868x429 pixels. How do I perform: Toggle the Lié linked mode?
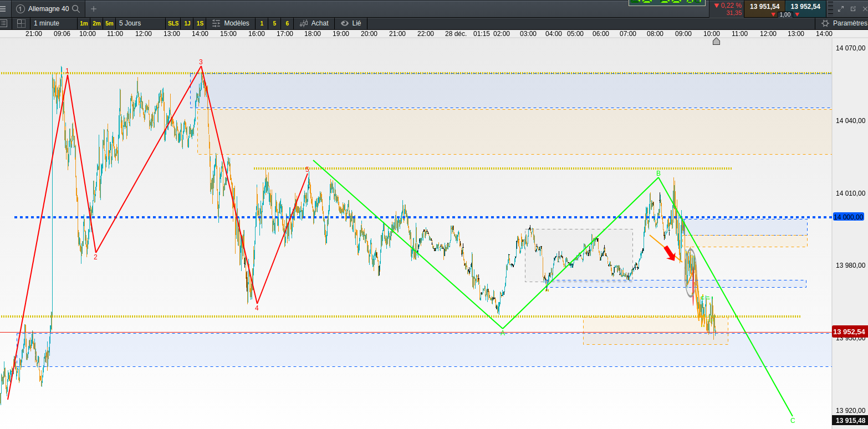(x=351, y=23)
